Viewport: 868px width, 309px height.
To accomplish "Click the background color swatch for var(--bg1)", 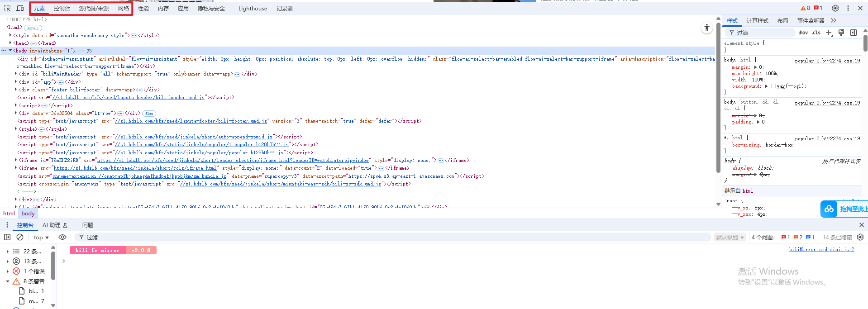I will tap(773, 86).
